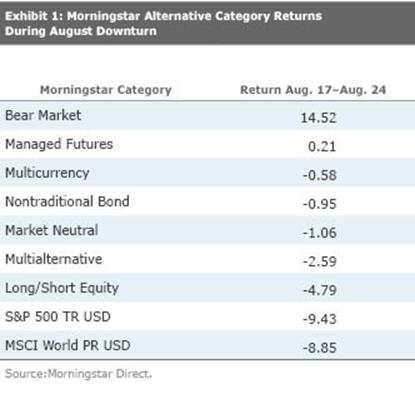Click the MSCI World PR USD row
415x394 pixels.
tap(207, 345)
